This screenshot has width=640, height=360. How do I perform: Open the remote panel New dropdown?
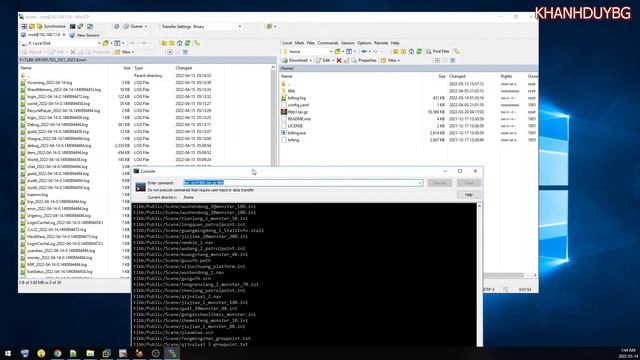(391, 60)
